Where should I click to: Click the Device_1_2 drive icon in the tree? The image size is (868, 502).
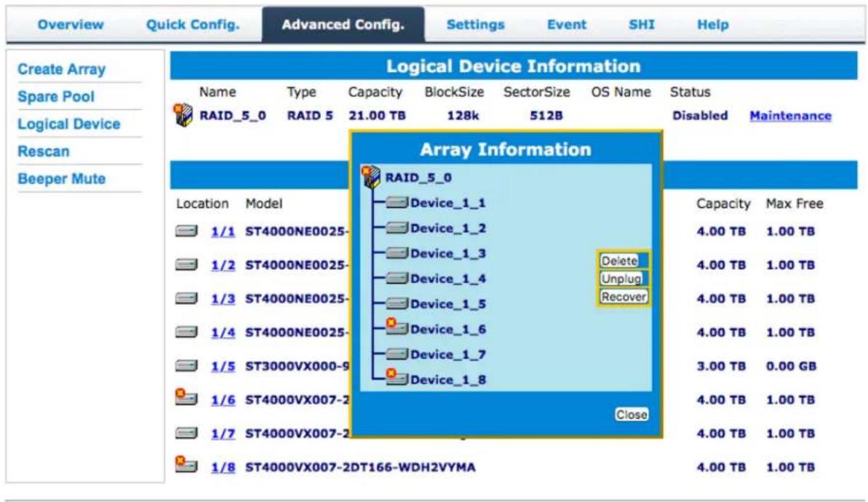tap(397, 228)
